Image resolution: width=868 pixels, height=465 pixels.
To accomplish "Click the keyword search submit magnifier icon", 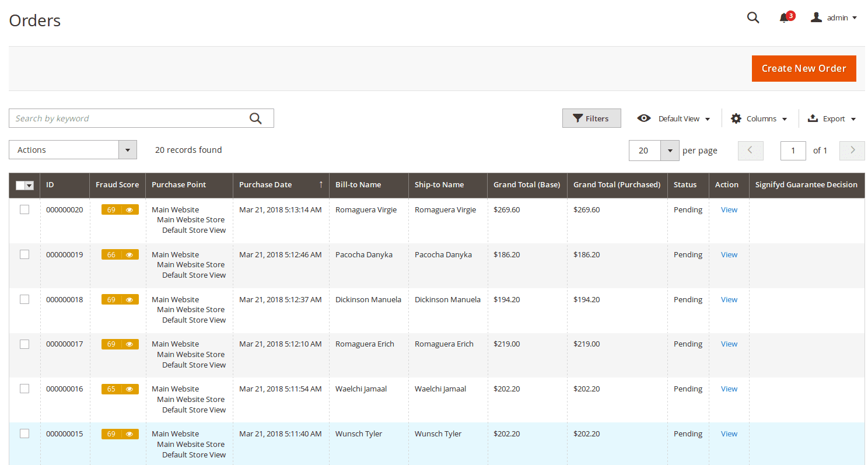I will (x=256, y=118).
